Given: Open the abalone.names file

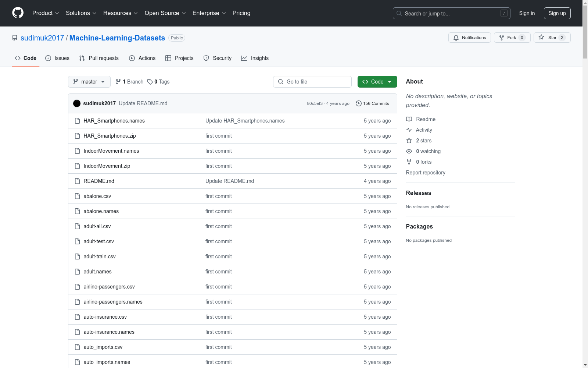Looking at the screenshot, I should point(101,211).
